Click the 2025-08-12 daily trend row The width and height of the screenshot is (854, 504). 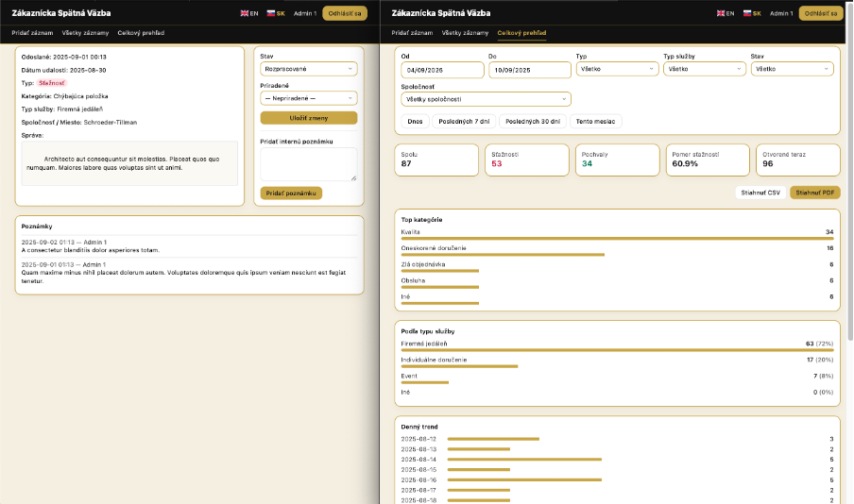click(617, 439)
